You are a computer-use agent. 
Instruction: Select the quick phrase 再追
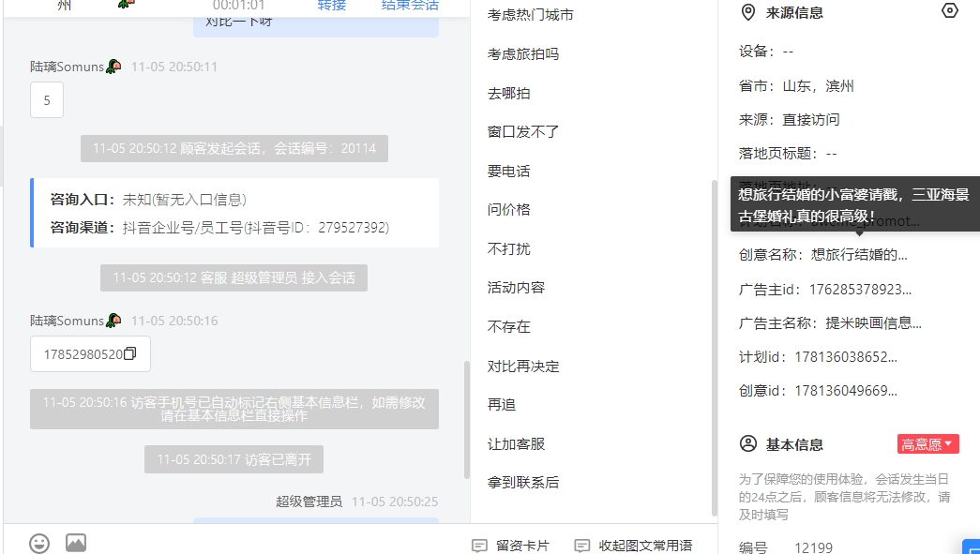[501, 405]
